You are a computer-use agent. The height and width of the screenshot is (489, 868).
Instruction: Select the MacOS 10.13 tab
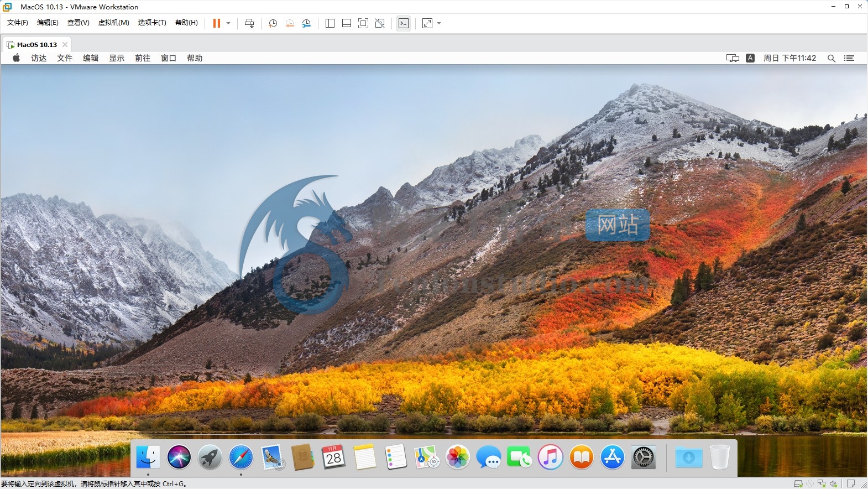pos(36,45)
